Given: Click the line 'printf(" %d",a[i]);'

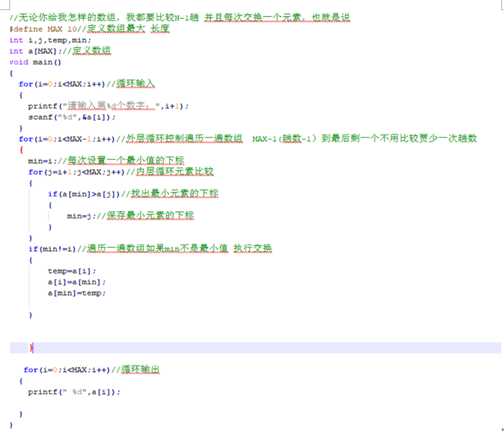Looking at the screenshot, I should (74, 392).
